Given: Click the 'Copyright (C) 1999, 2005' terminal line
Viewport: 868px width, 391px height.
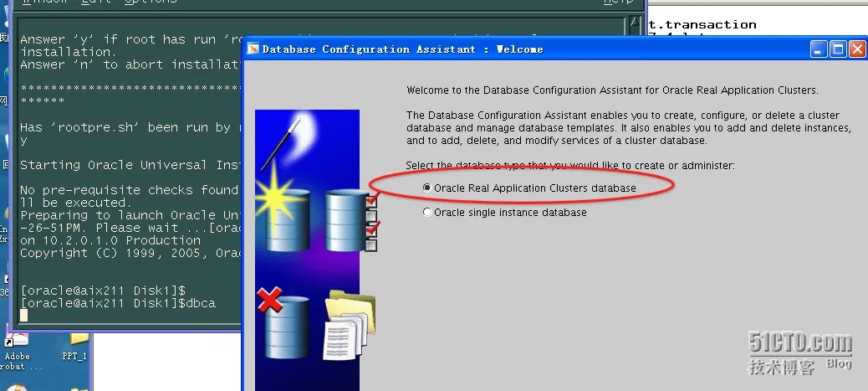Looking at the screenshot, I should 130,253.
